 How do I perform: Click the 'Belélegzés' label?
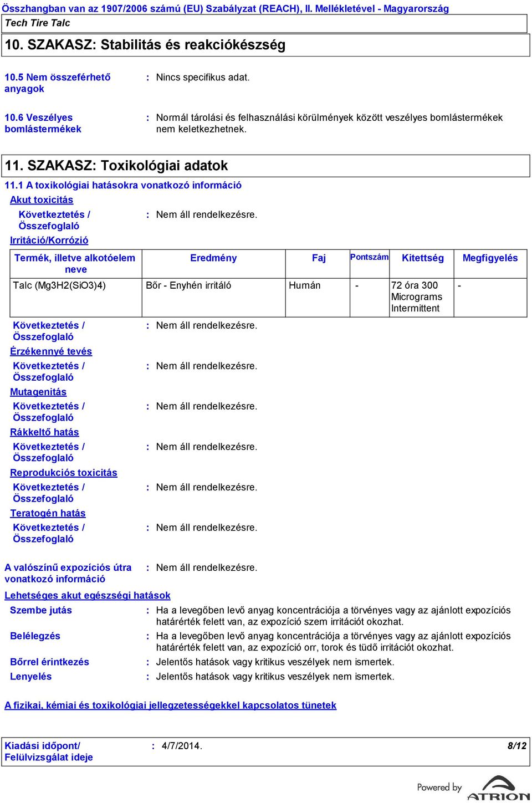pos(35,636)
